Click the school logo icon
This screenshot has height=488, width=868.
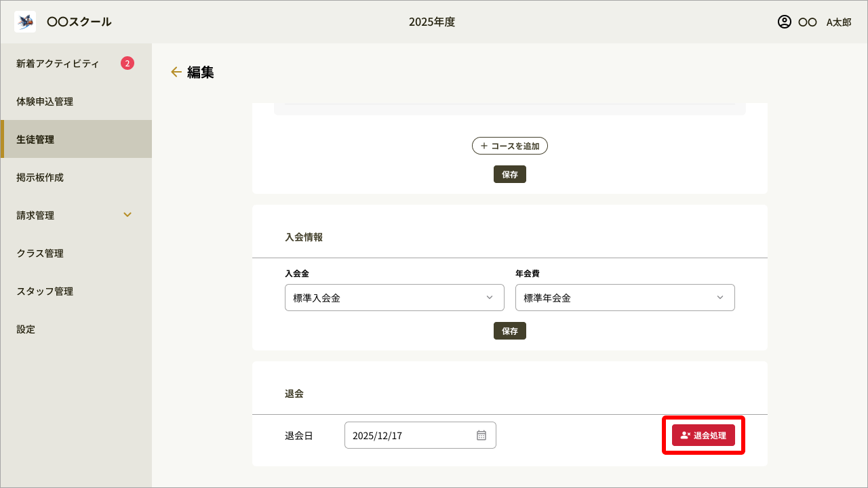[x=25, y=22]
